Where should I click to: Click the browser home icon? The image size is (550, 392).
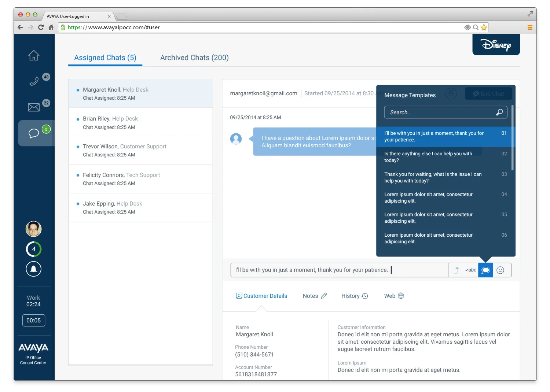point(51,27)
